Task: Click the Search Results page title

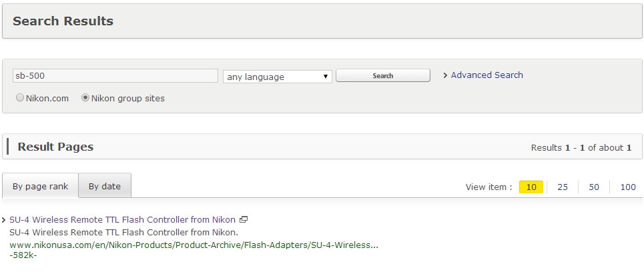Action: [x=63, y=21]
